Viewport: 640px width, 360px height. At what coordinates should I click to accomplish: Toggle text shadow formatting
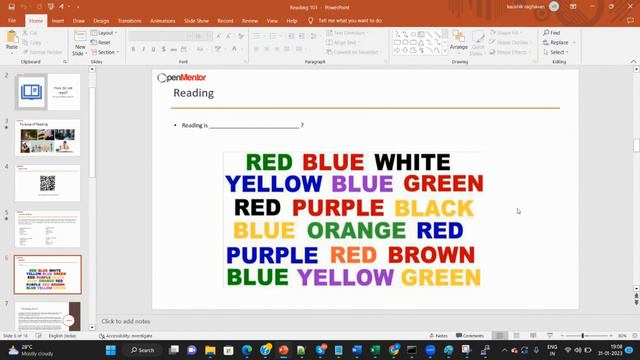[x=164, y=49]
